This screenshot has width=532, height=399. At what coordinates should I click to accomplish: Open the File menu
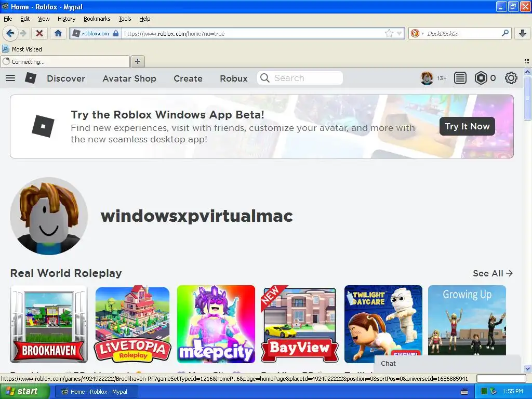tap(8, 19)
